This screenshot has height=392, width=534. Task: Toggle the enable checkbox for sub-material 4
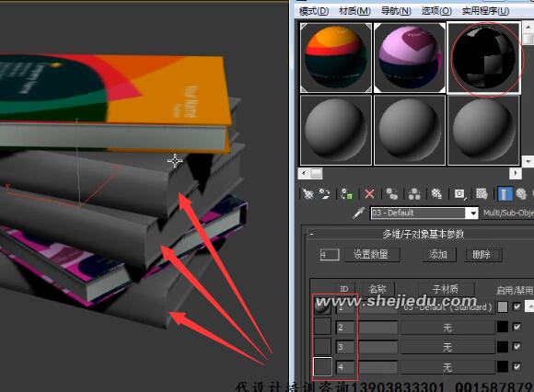tap(517, 366)
